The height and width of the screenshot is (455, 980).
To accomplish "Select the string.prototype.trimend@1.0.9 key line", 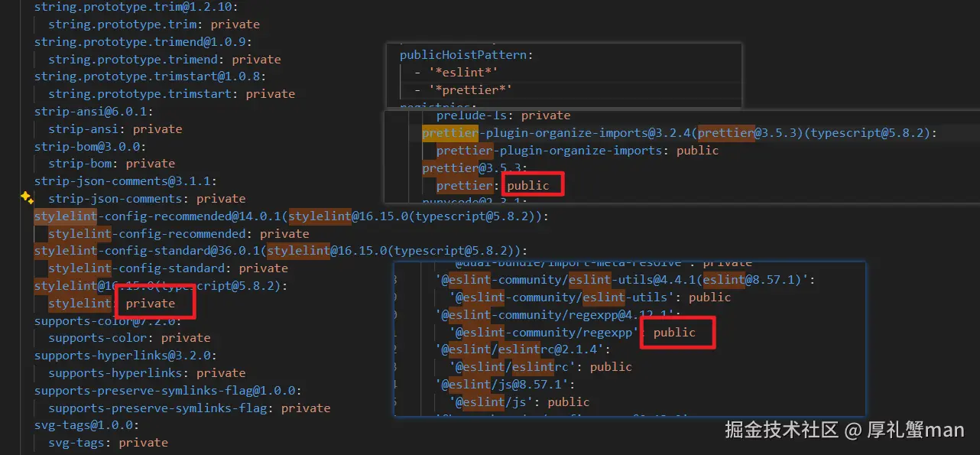I will click(x=143, y=42).
